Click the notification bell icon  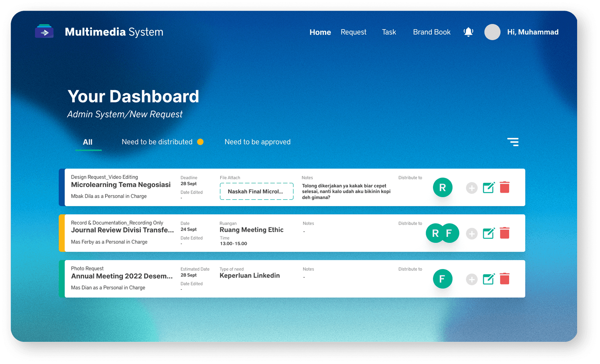click(x=468, y=32)
